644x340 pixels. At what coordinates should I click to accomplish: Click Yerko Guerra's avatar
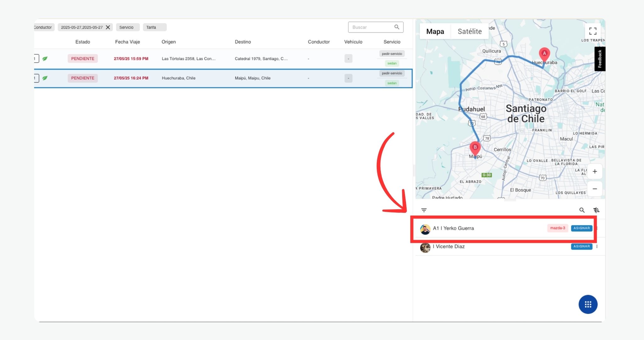[425, 229]
